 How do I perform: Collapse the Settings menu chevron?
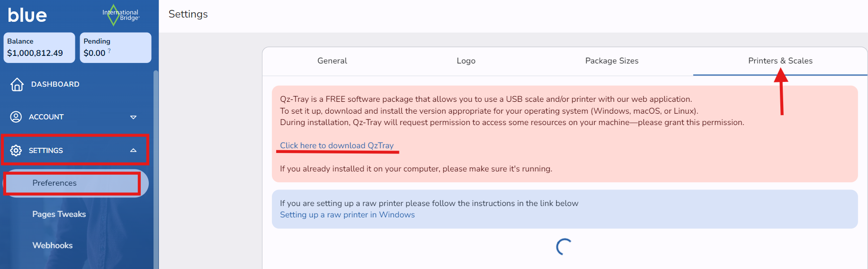(x=133, y=151)
